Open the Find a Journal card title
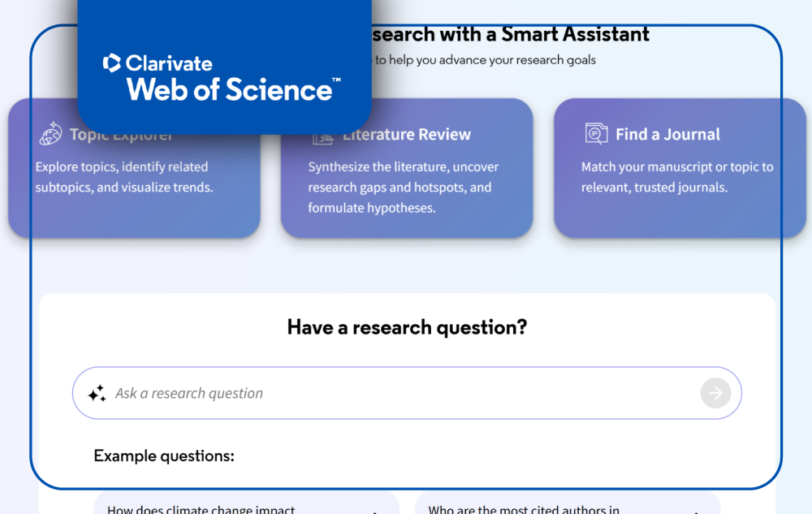The image size is (812, 514). [x=667, y=135]
